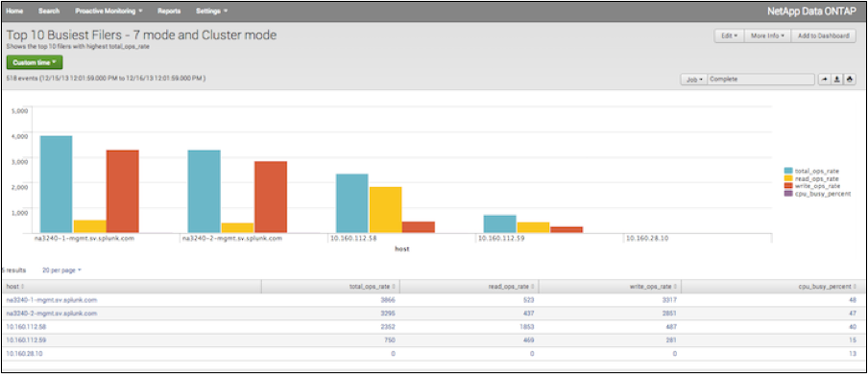The height and width of the screenshot is (374, 868).
Task: Click yellow read_ops_rate bar for 10.160.112.58
Action: [x=385, y=210]
